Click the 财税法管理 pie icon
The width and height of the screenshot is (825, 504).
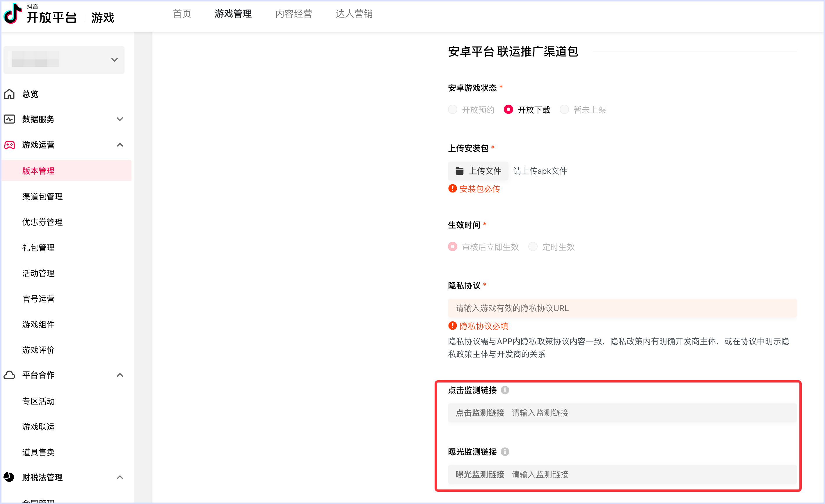click(x=9, y=478)
